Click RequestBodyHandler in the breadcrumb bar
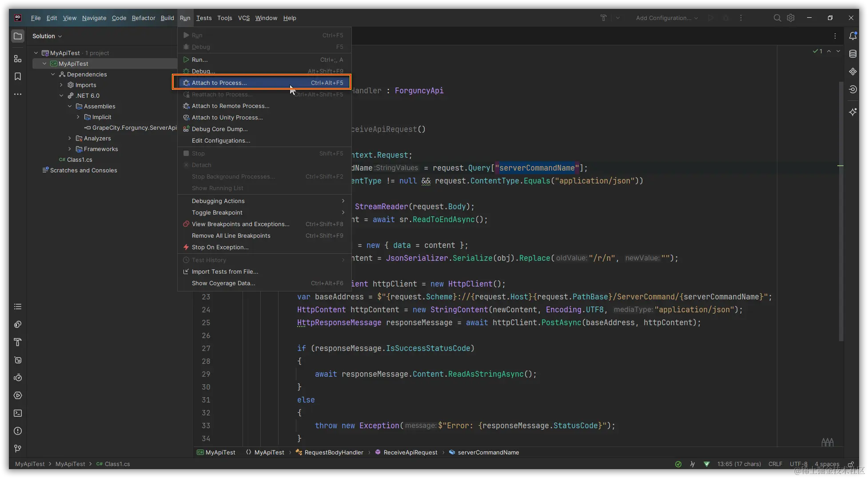868x478 pixels. [334, 452]
